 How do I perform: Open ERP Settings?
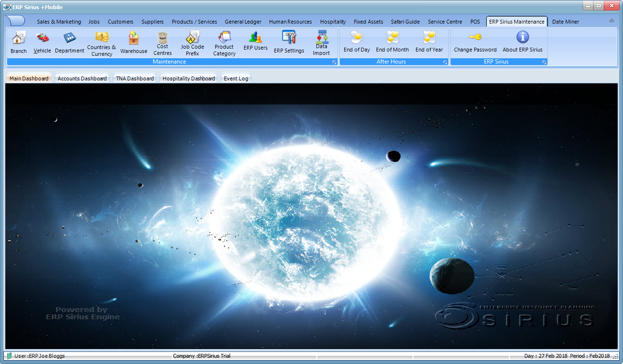point(289,42)
